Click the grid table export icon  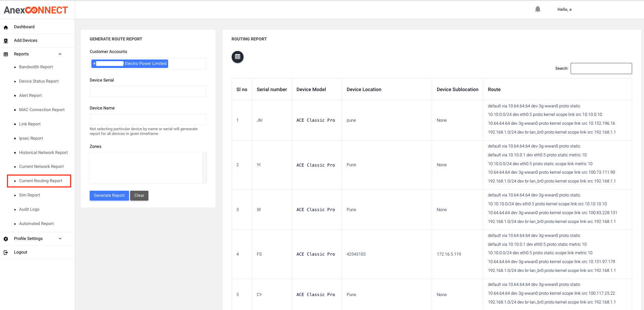point(237,57)
